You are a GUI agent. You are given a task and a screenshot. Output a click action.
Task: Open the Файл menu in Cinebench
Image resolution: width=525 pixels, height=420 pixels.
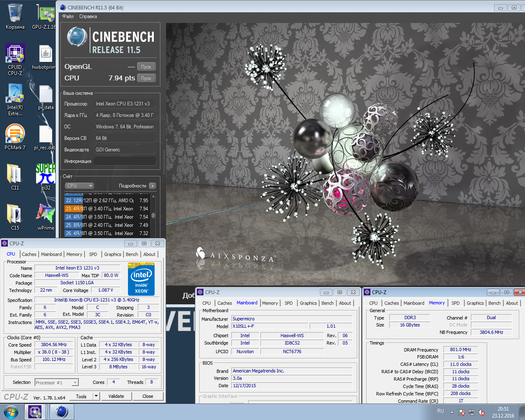(68, 16)
